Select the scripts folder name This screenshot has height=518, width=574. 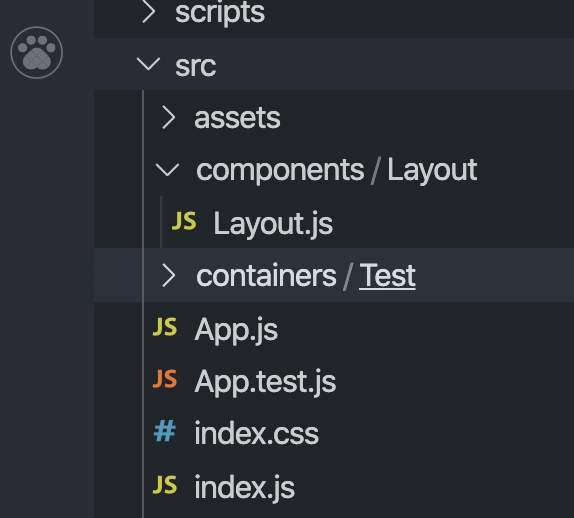[x=220, y=12]
